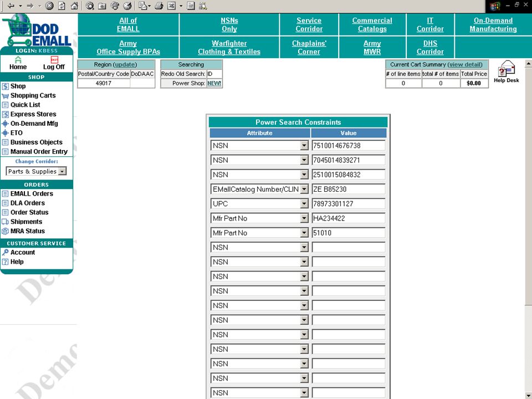The width and height of the screenshot is (532, 399).
Task: Click the Account key icon
Action: pyautogui.click(x=5, y=253)
